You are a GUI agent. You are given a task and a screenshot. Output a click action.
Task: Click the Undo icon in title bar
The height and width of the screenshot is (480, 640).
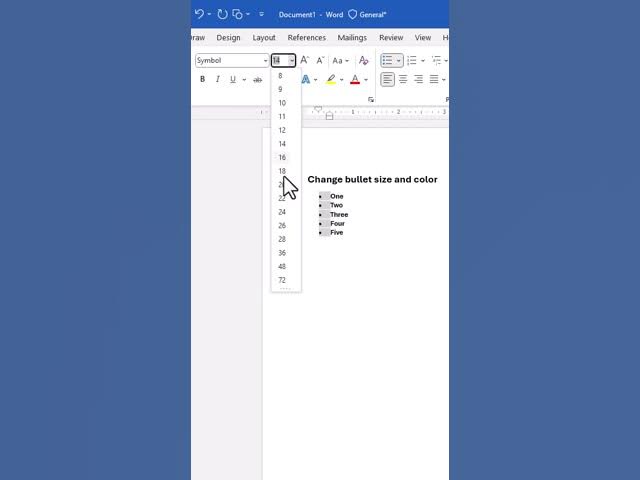click(x=199, y=14)
